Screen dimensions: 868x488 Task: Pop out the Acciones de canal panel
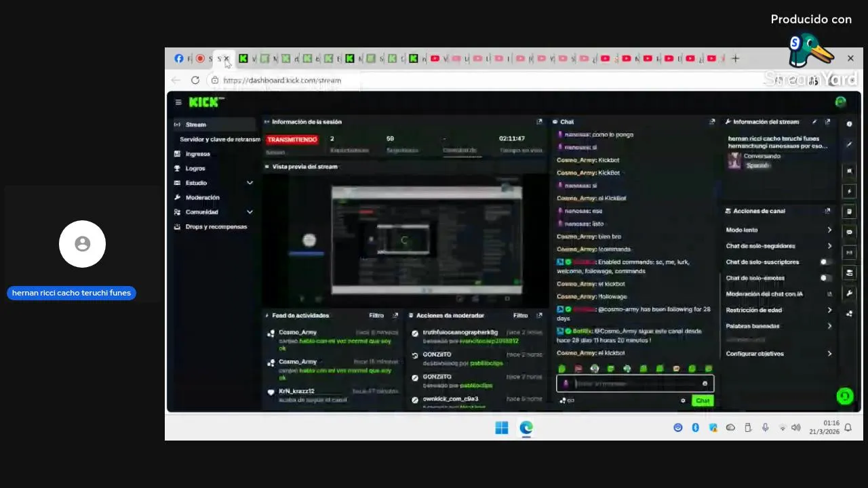827,211
